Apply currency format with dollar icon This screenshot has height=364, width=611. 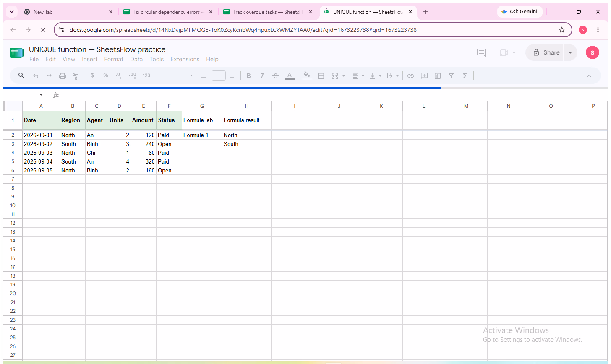pos(92,76)
